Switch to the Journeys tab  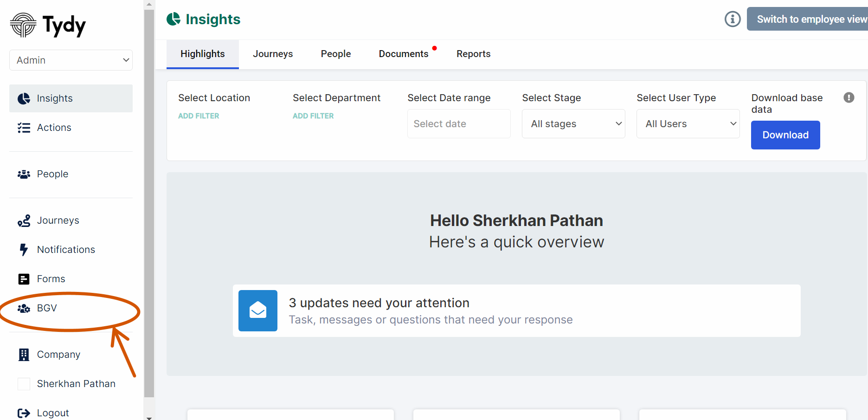coord(273,54)
